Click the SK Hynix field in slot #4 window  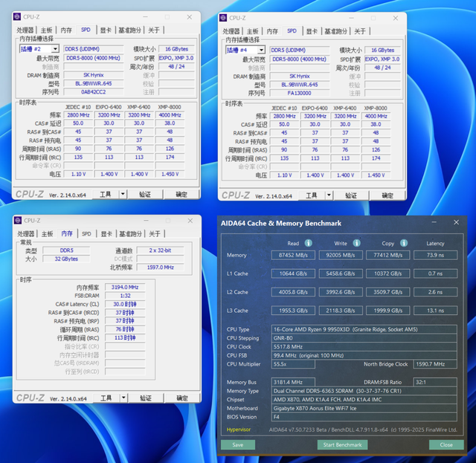(x=300, y=76)
